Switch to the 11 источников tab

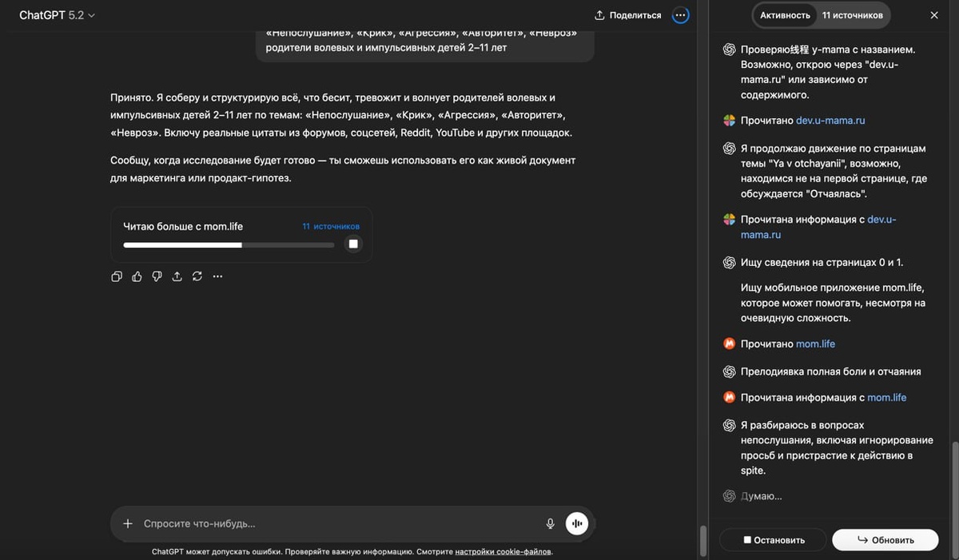pyautogui.click(x=852, y=15)
